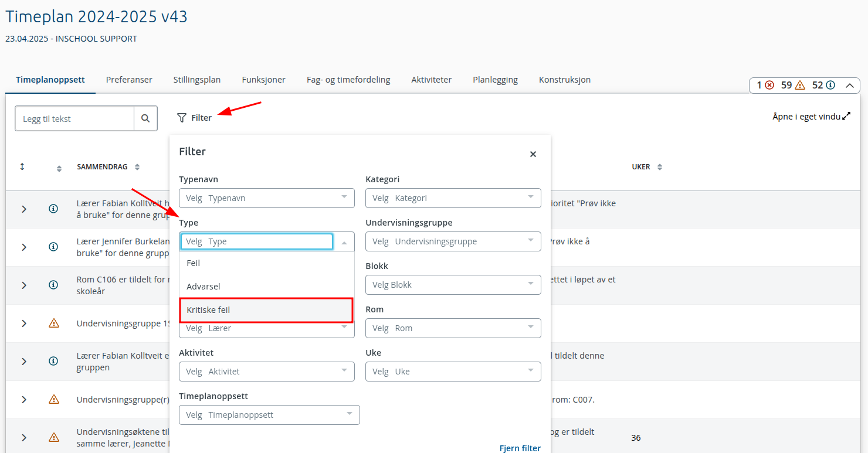Click the info count icon showing 52
This screenshot has width=868, height=453.
tap(830, 85)
